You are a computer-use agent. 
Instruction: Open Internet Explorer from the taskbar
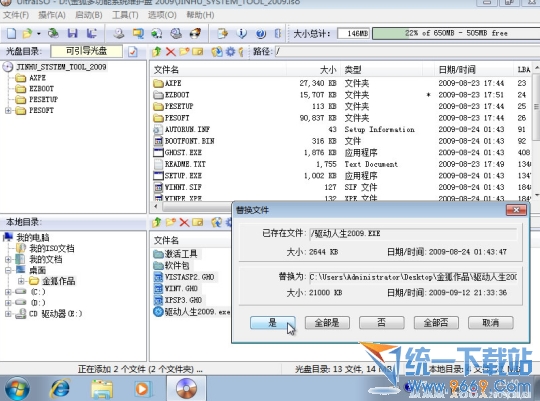point(60,389)
